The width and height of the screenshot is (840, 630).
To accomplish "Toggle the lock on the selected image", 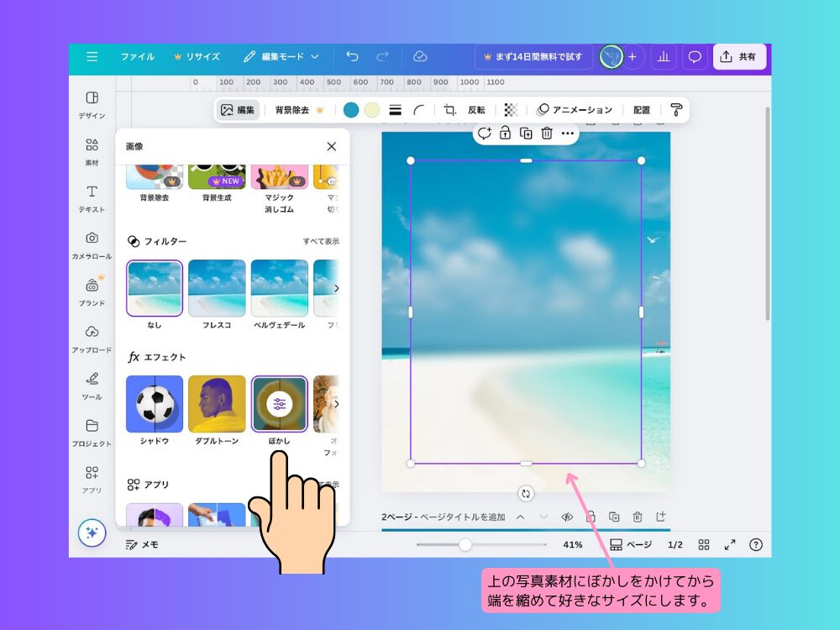I will tap(506, 133).
